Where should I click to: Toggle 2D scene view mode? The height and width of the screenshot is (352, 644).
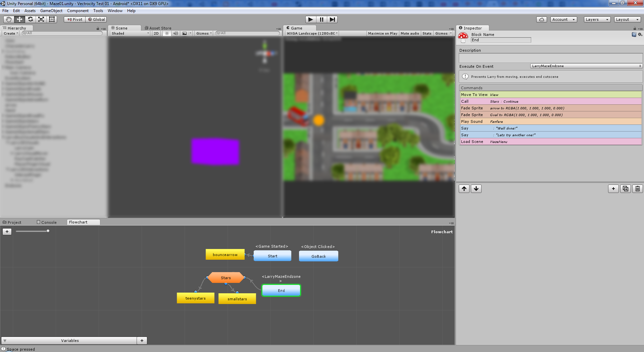(x=156, y=33)
